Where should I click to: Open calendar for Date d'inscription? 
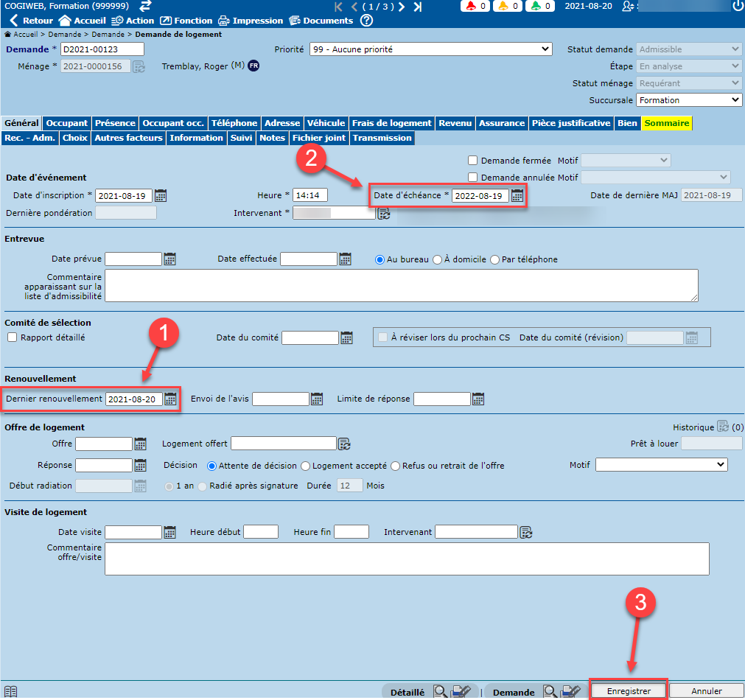(161, 195)
